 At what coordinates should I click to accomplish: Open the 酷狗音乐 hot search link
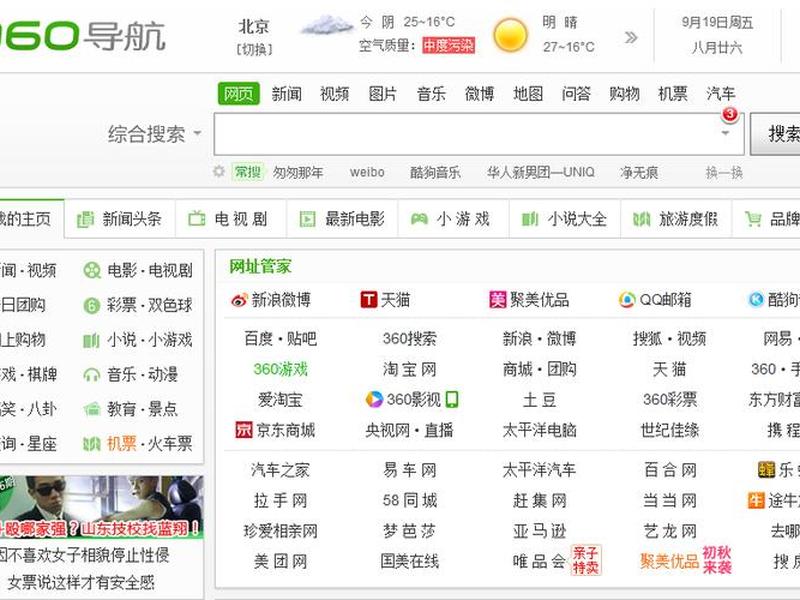435,172
